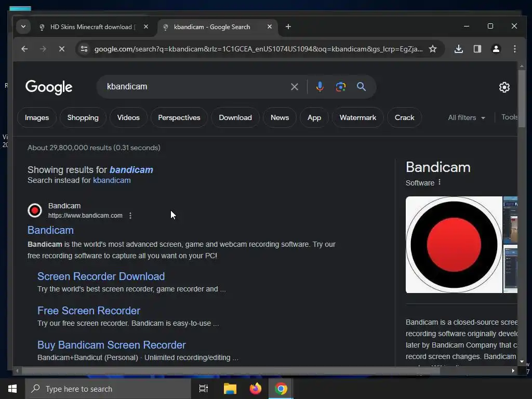Select the News filter chip
Image resolution: width=532 pixels, height=399 pixels.
pyautogui.click(x=280, y=117)
